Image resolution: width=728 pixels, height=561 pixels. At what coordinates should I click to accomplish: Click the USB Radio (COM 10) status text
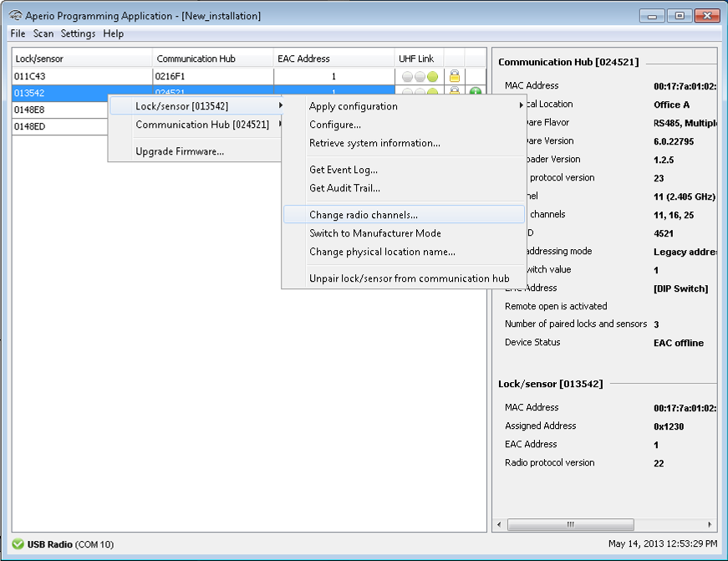pyautogui.click(x=70, y=544)
